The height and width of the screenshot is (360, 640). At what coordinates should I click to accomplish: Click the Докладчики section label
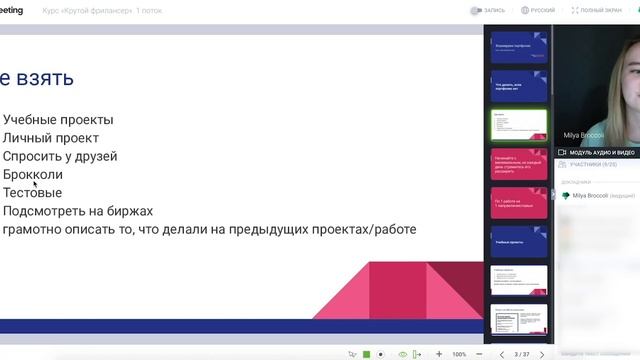point(576,182)
